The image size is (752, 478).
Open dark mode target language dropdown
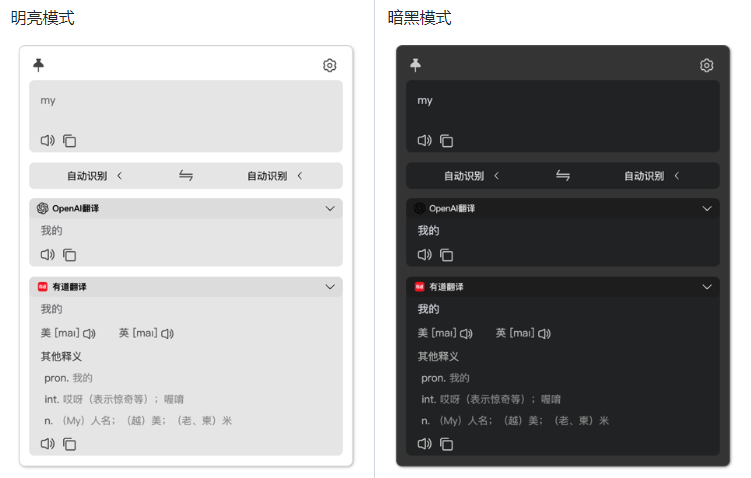click(x=652, y=176)
